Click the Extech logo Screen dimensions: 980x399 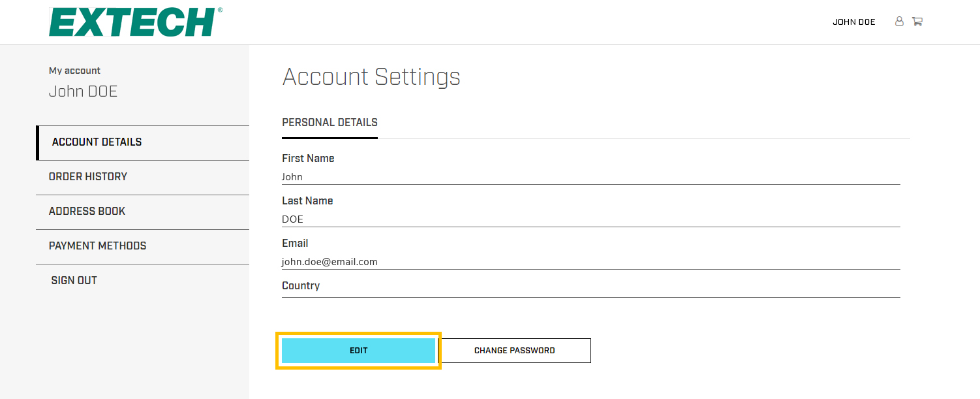(x=136, y=22)
